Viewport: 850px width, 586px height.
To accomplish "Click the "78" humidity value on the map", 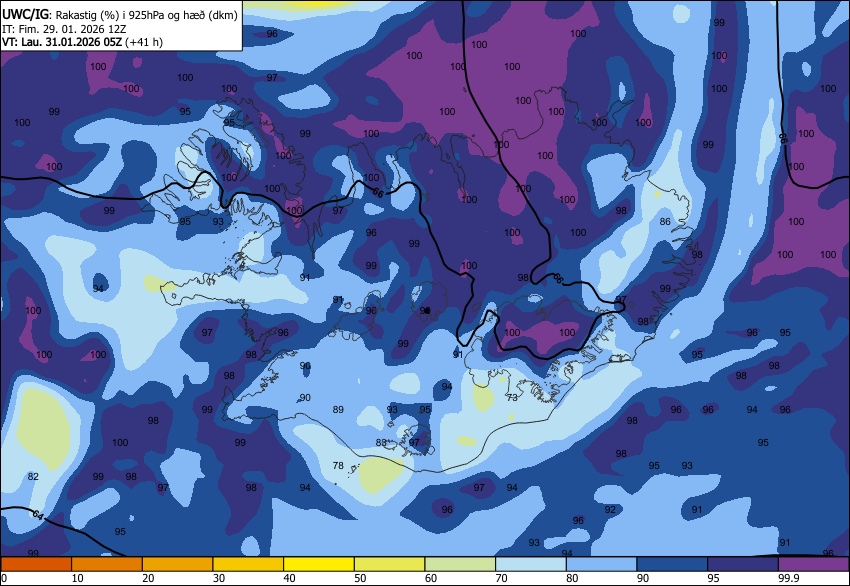I will pos(338,466).
